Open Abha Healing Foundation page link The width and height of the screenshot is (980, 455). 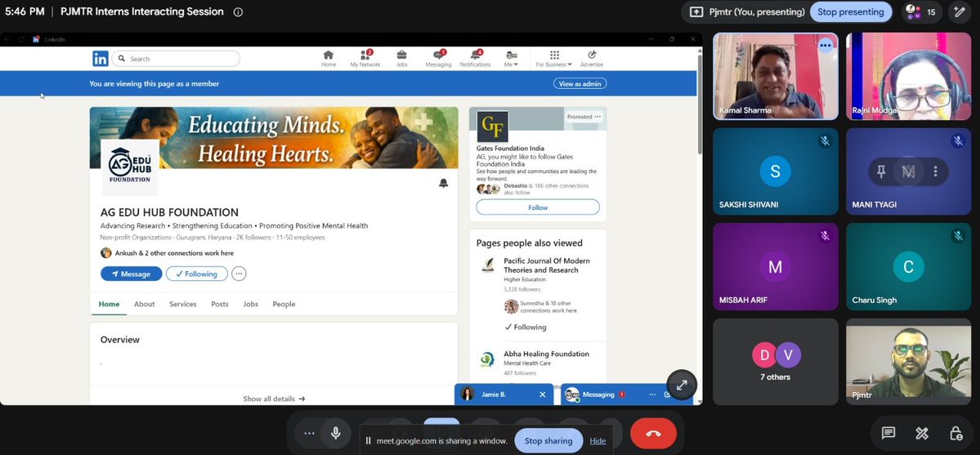(x=546, y=354)
